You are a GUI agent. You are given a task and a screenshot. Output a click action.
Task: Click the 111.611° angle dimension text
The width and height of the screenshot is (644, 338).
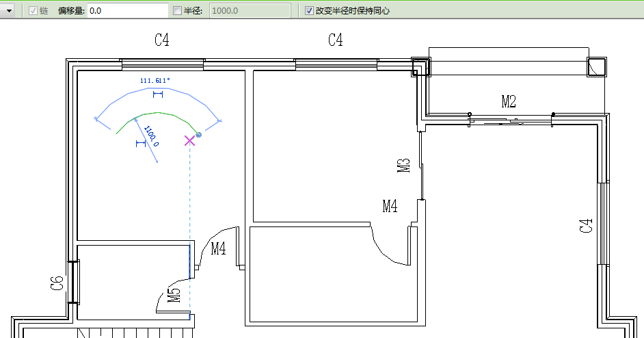coord(155,81)
